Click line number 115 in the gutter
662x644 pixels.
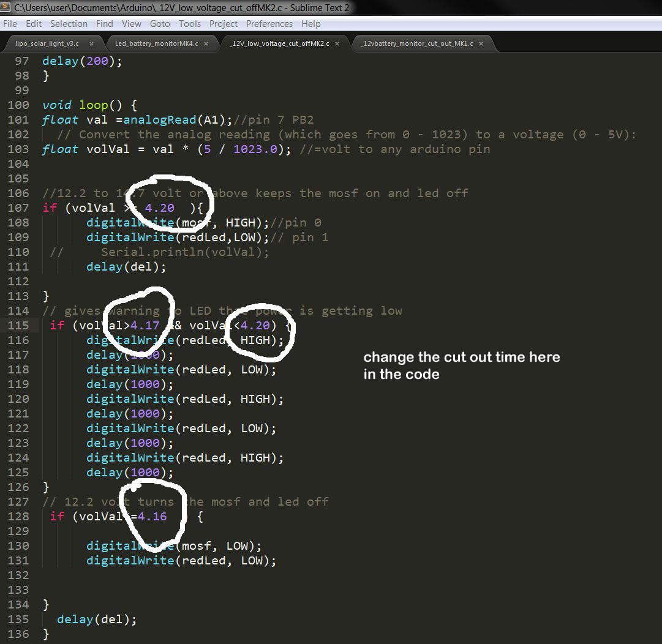pos(18,326)
